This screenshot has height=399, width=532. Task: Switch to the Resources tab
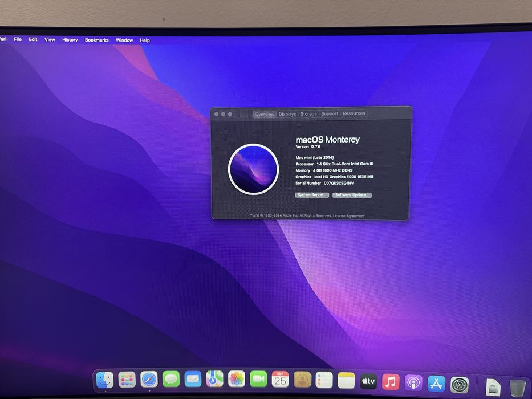(354, 113)
